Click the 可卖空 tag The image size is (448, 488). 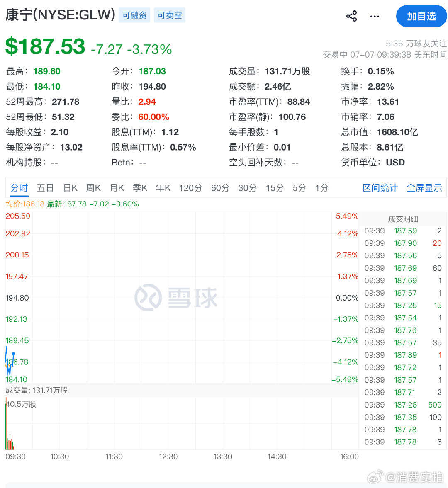[170, 15]
